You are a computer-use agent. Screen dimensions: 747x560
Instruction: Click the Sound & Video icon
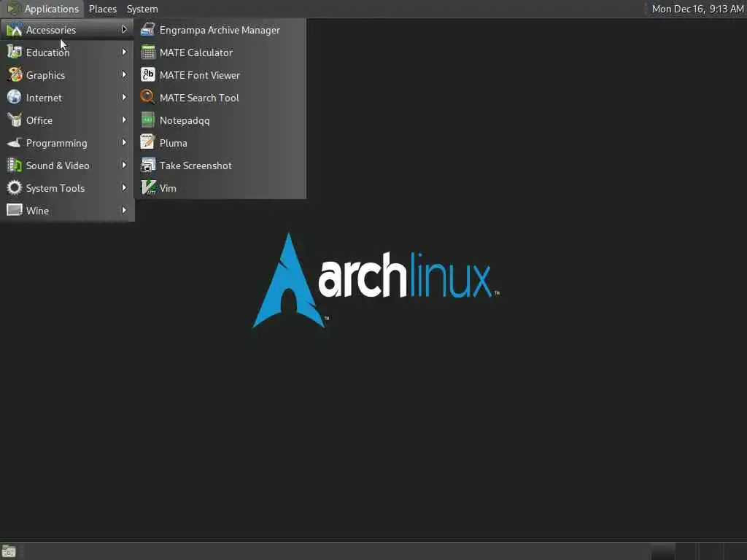[x=15, y=166]
